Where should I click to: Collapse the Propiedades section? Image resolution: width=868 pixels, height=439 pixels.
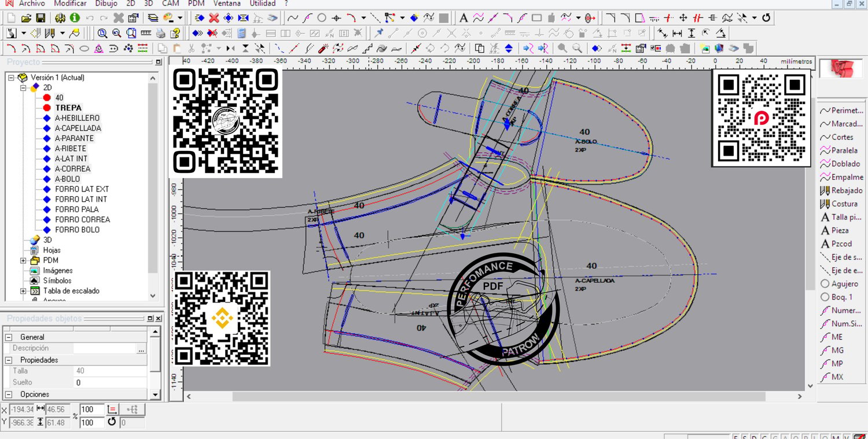(x=8, y=360)
